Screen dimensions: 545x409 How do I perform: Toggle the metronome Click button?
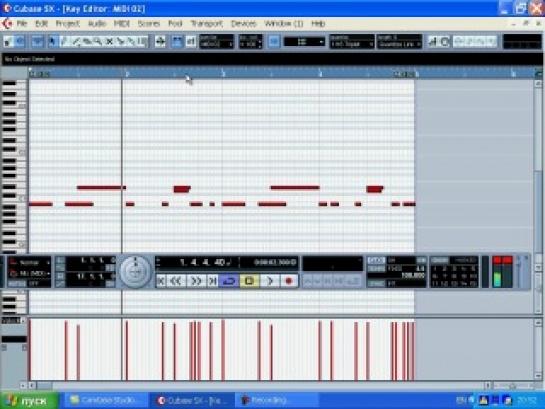click(x=376, y=260)
